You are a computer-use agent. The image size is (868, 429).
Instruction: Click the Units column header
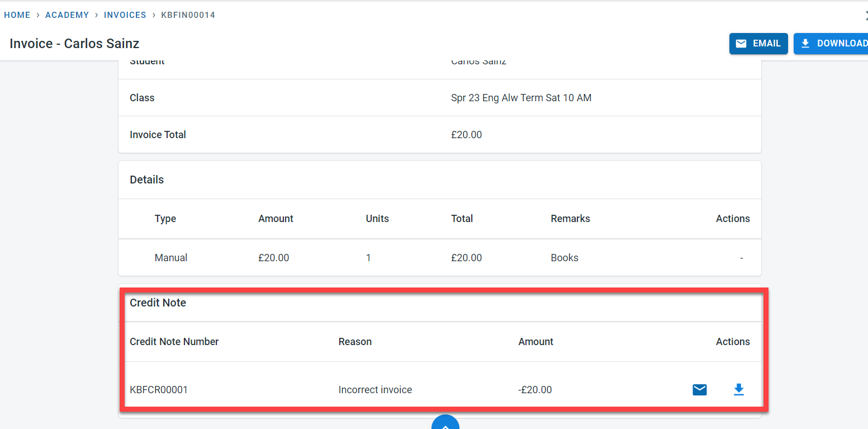[x=377, y=219]
